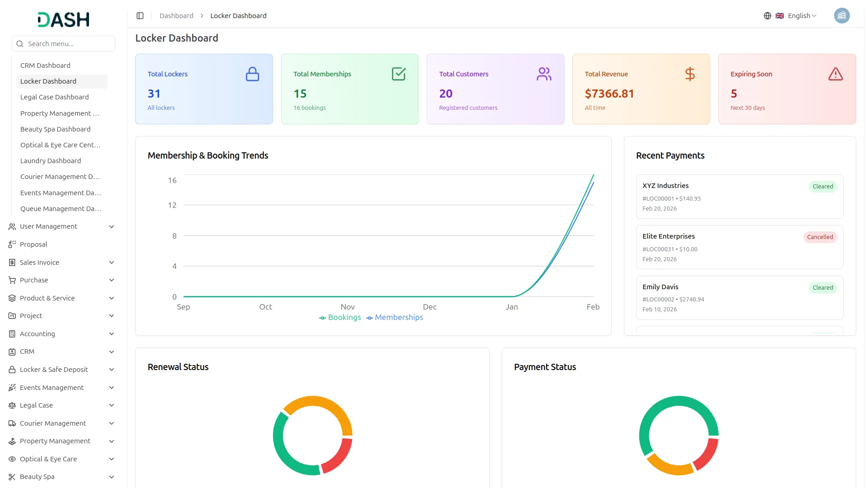Open the CRM Dashboard menu item
This screenshot has height=488, width=868.
pyautogui.click(x=45, y=65)
